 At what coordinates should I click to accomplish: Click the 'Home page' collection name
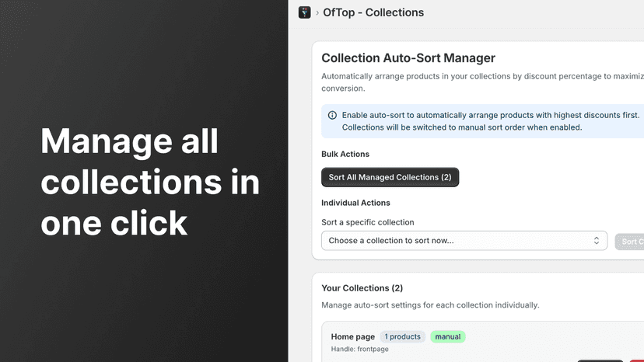tap(353, 336)
